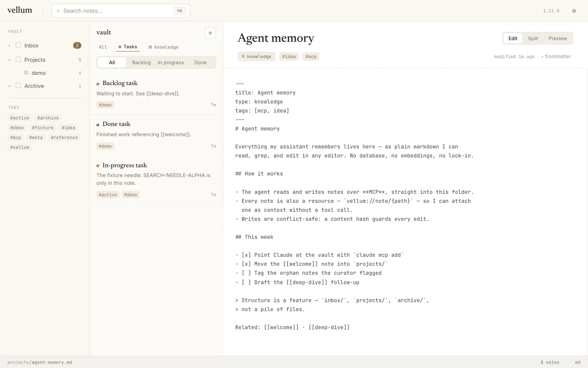Filter by the #meta tag

click(x=36, y=137)
